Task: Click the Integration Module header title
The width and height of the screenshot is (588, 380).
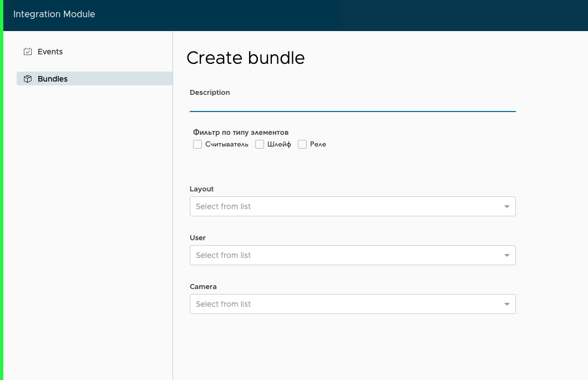Action: [54, 14]
